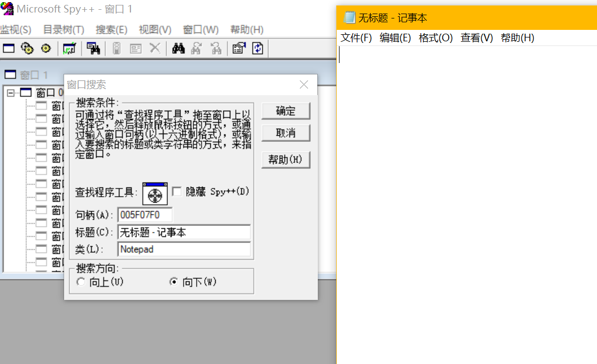Open Properties from the Spy++ toolbar
597x364 pixels.
point(238,48)
